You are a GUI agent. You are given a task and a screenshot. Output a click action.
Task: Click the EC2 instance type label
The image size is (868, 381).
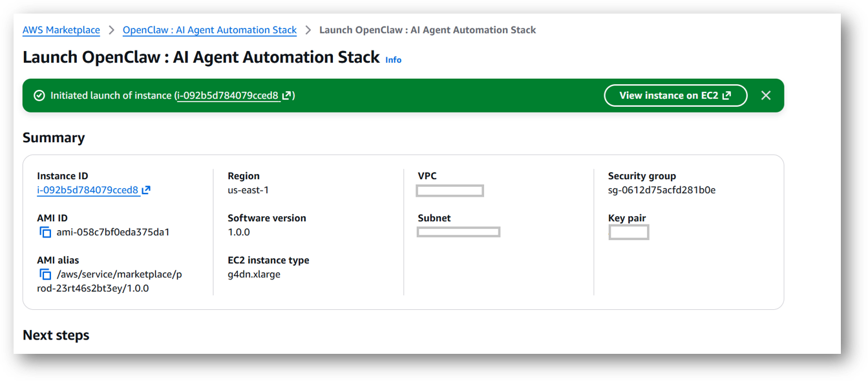tap(268, 260)
